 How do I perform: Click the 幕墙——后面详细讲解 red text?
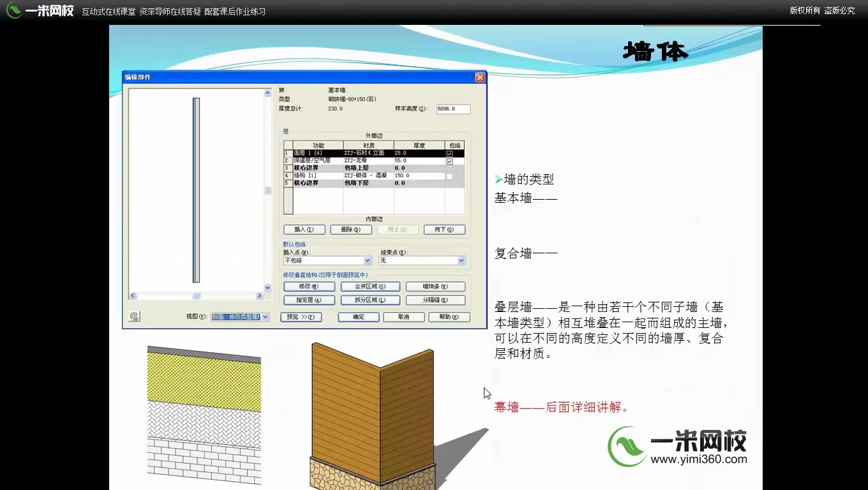562,407
